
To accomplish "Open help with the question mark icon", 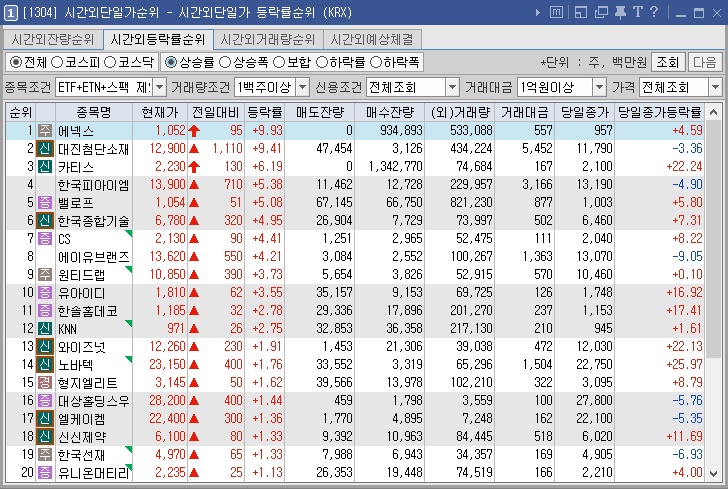I will pos(654,12).
